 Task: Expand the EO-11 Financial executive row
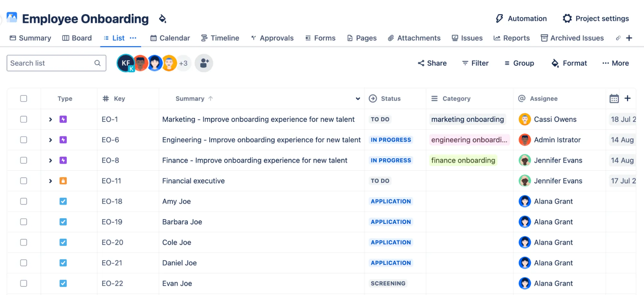coord(50,181)
